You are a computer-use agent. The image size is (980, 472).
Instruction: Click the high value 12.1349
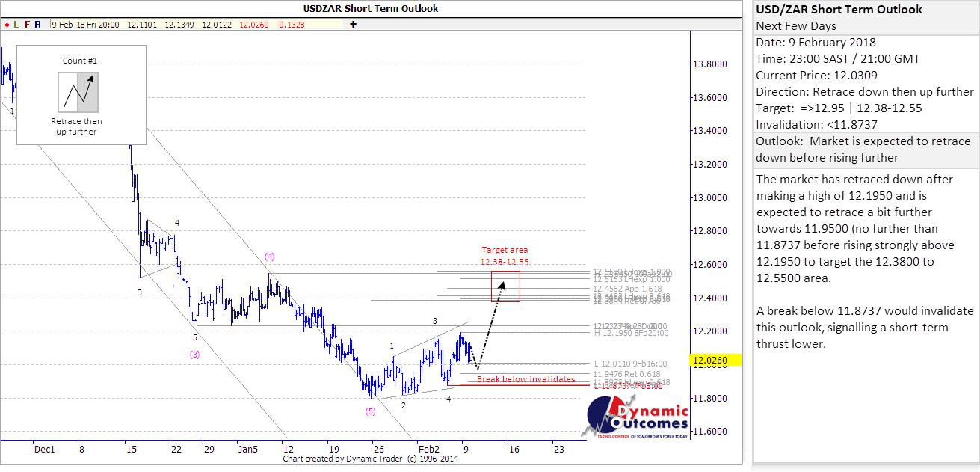[179, 25]
